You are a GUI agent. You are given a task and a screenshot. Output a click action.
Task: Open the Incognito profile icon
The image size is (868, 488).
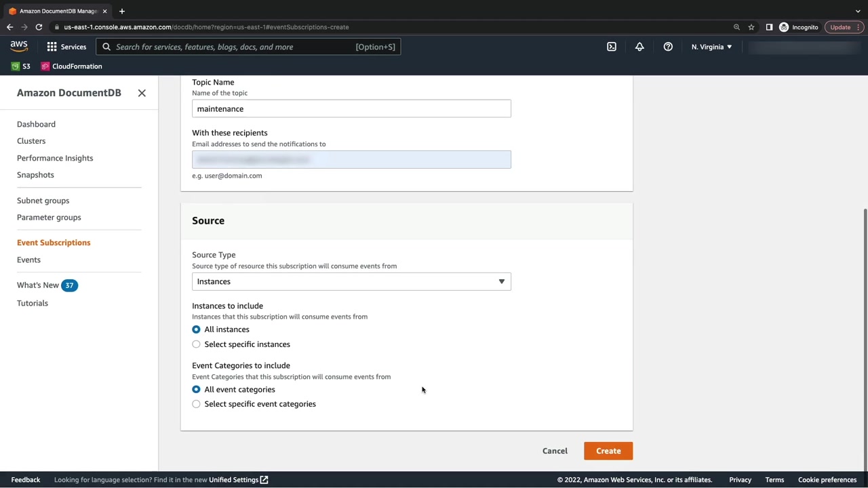click(x=784, y=27)
